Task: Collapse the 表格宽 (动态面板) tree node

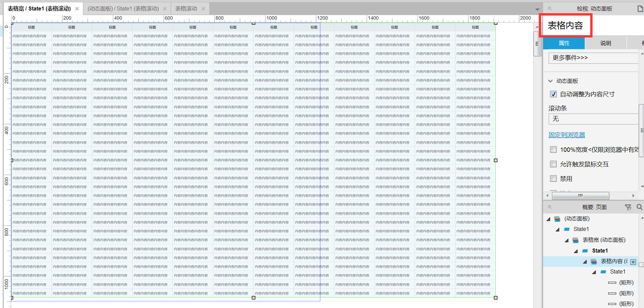Action: 567,240
